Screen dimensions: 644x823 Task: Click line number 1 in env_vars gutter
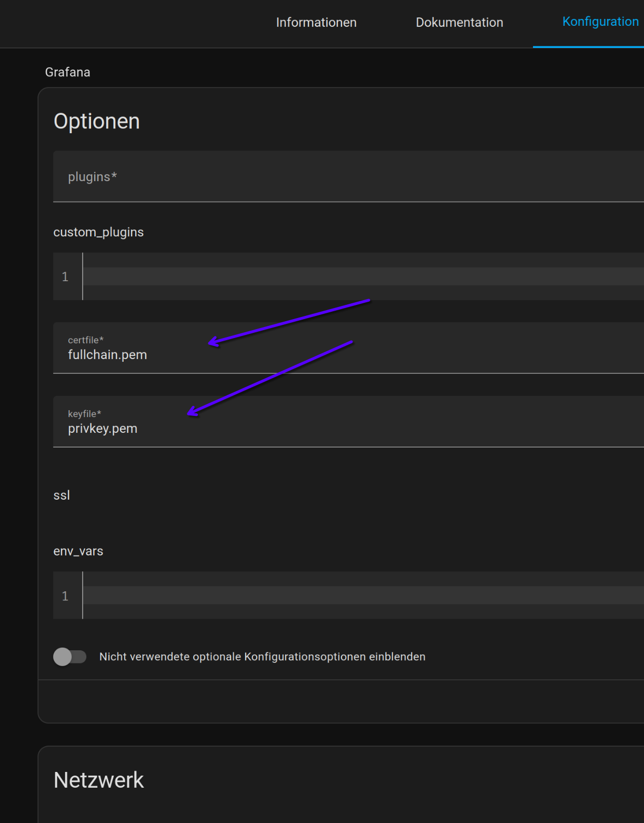pos(65,596)
